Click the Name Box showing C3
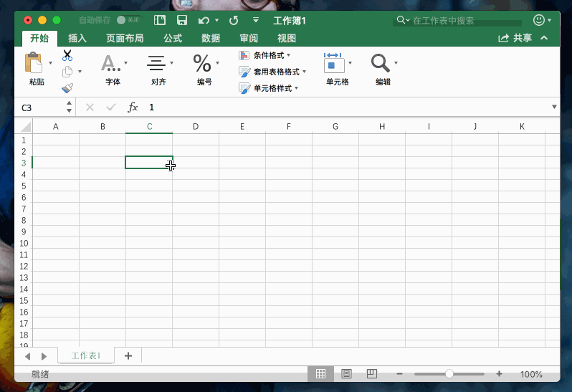 [x=42, y=107]
